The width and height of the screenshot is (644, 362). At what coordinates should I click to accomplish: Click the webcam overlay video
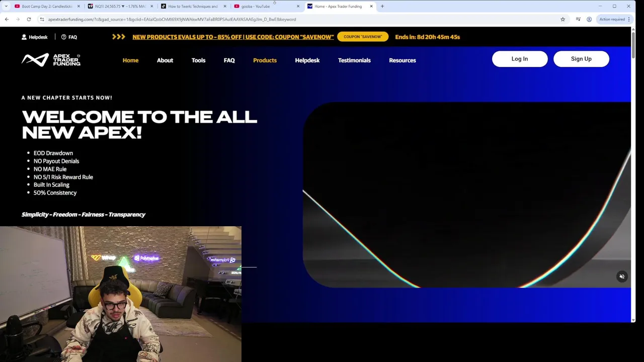click(x=121, y=294)
